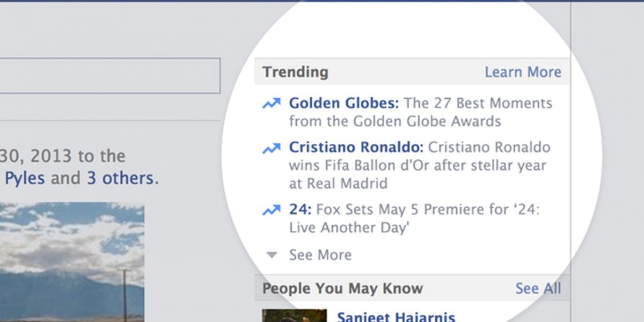Open the mountain landscape photo
644x322 pixels.
72,262
